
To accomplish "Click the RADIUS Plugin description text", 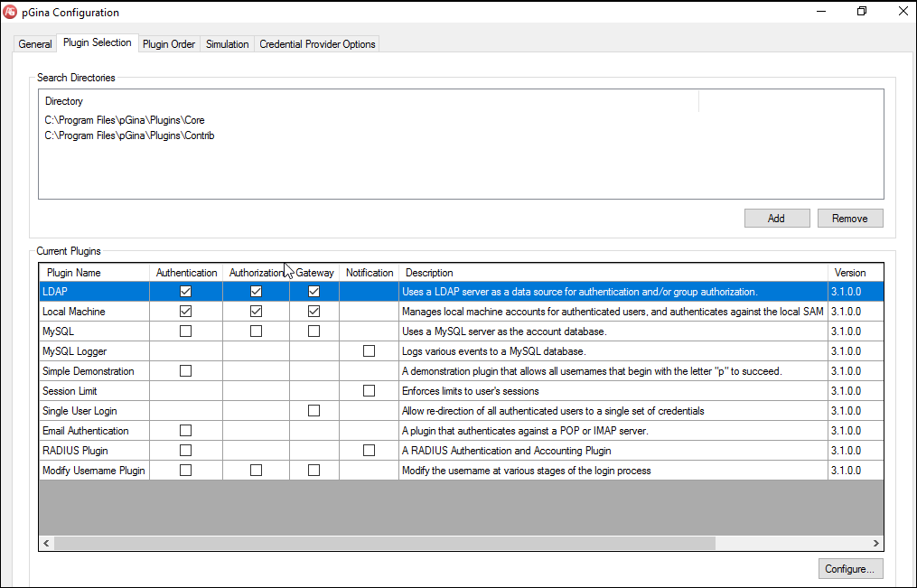I will 507,450.
